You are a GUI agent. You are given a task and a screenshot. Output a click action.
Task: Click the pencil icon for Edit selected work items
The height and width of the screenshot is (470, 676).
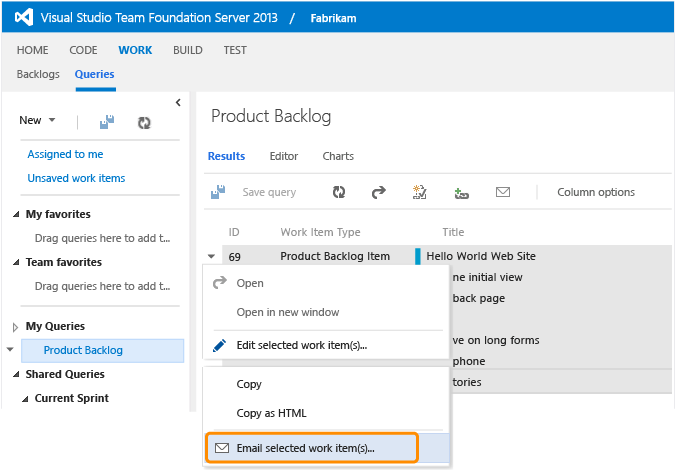(219, 345)
